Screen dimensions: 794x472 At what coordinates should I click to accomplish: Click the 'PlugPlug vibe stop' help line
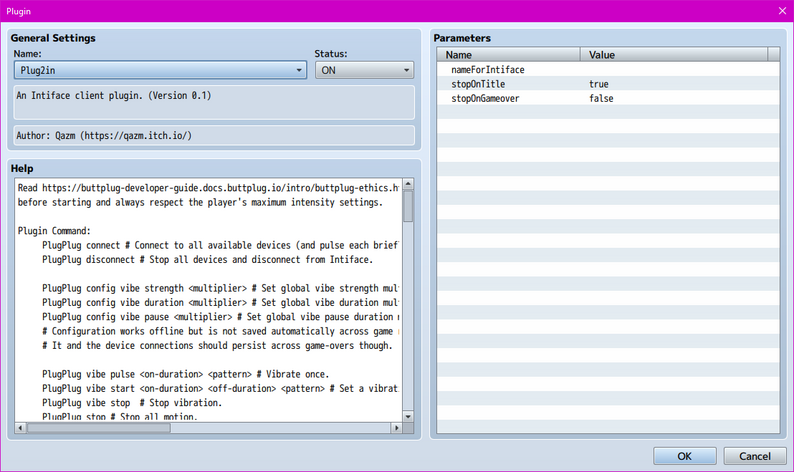point(132,403)
